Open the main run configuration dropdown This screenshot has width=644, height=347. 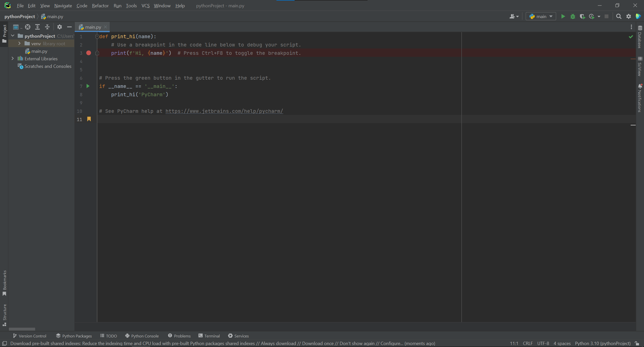[541, 17]
